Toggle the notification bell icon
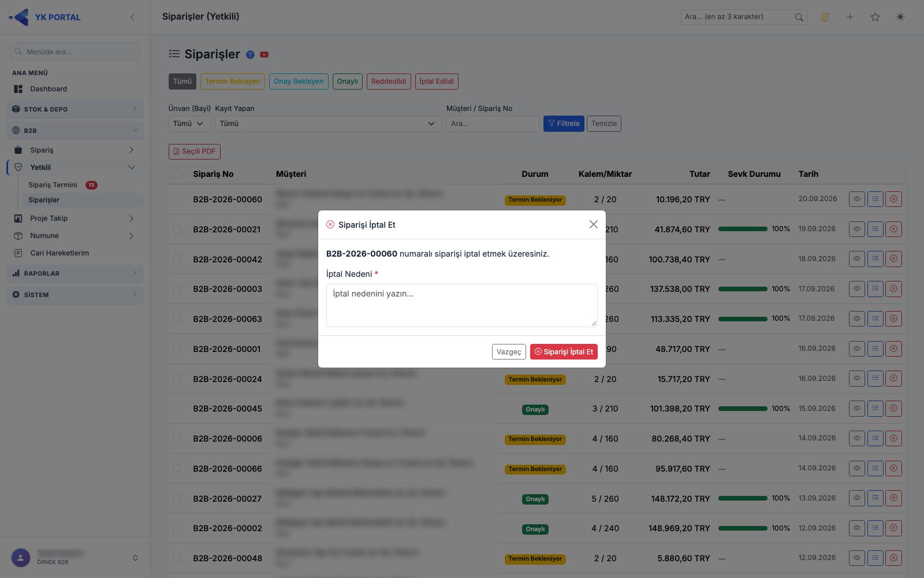This screenshot has width=924, height=578. 825,17
